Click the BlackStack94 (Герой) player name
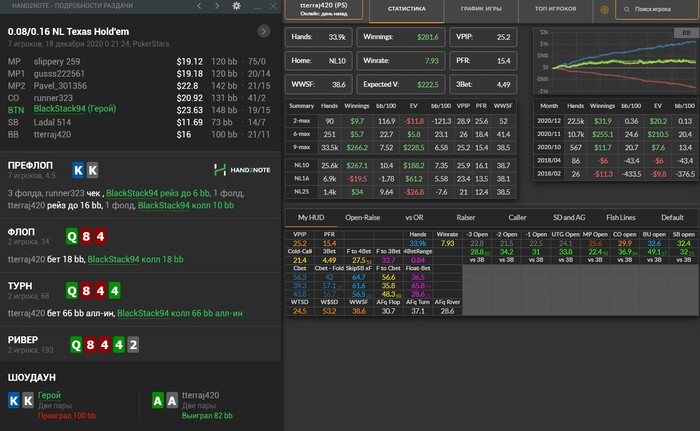Image resolution: width=700 pixels, height=431 pixels. [x=75, y=109]
